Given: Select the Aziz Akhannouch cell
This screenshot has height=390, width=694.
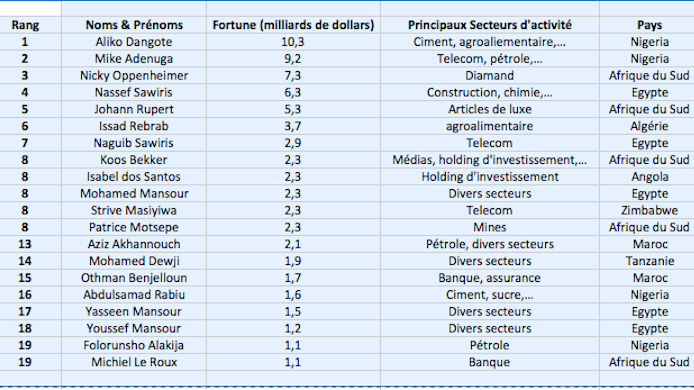Looking at the screenshot, I should pyautogui.click(x=134, y=244).
